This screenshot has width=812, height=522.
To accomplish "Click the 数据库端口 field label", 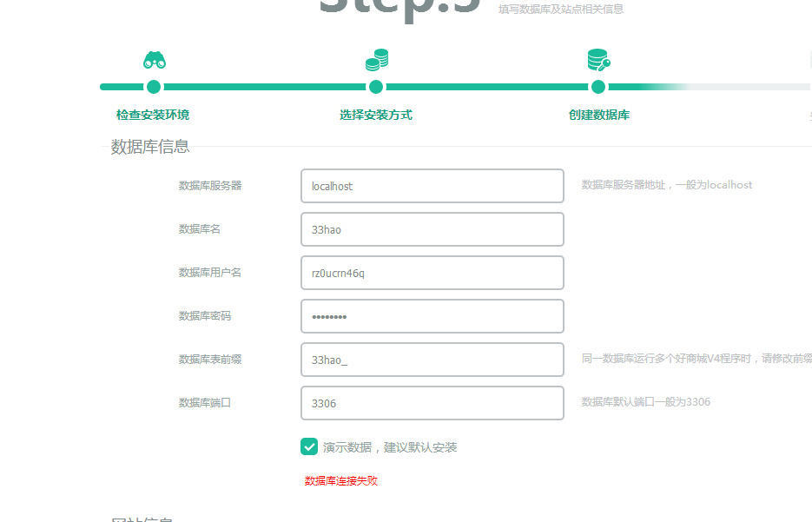I will click(205, 402).
